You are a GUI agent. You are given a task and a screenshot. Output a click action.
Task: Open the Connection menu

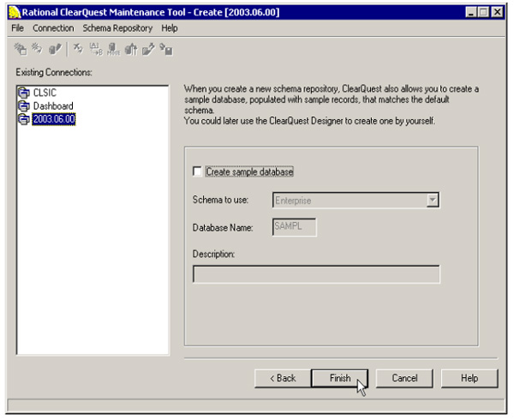click(x=53, y=28)
